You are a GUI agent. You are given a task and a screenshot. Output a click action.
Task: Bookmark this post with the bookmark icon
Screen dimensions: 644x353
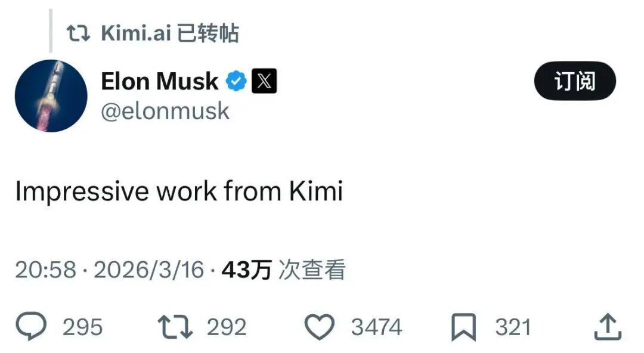[464, 327]
